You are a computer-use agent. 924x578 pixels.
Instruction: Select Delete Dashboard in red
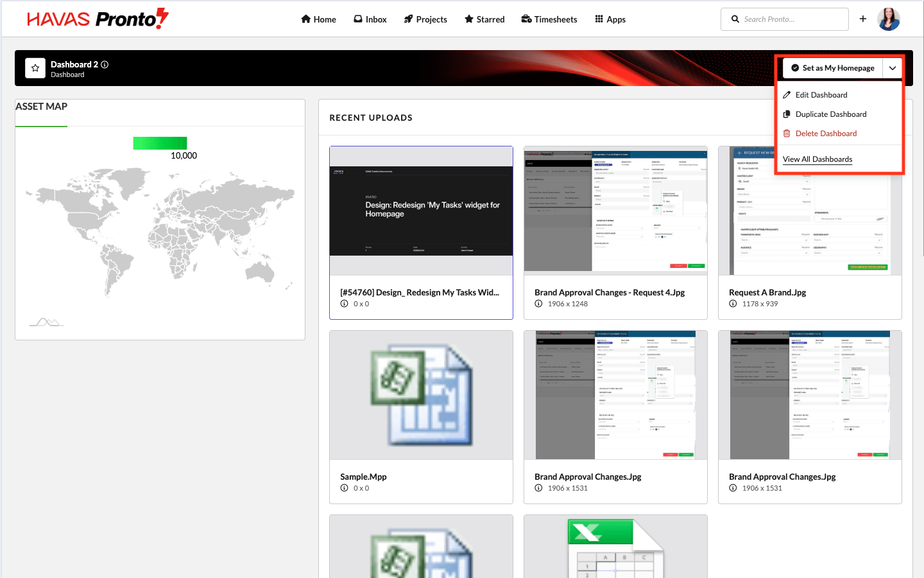click(826, 134)
